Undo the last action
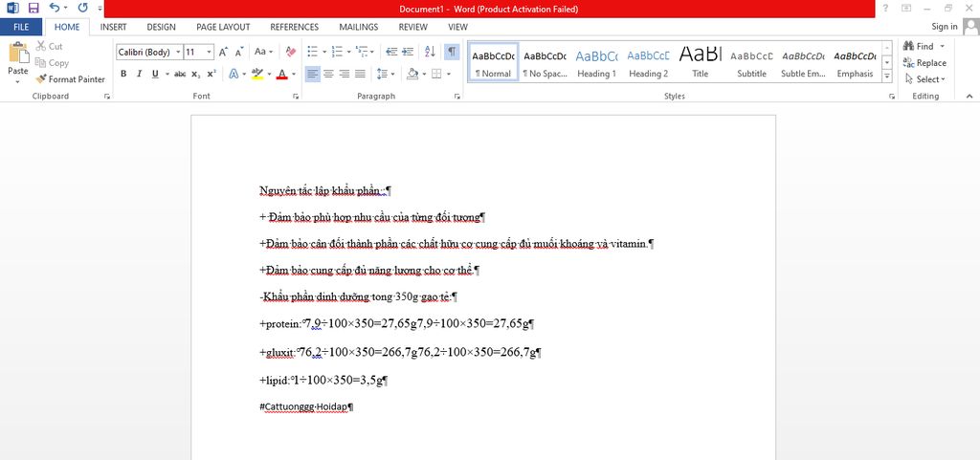The width and height of the screenshot is (980, 460). coord(55,8)
